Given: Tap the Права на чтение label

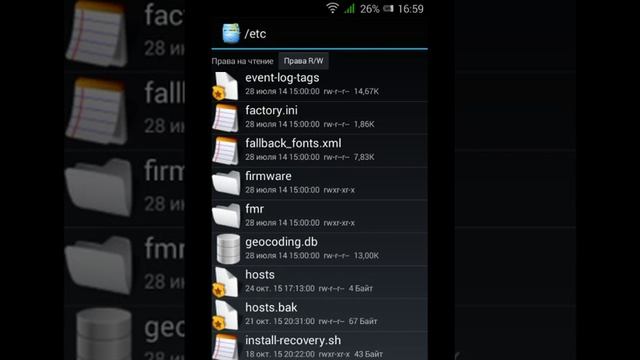Looking at the screenshot, I should pyautogui.click(x=242, y=61).
